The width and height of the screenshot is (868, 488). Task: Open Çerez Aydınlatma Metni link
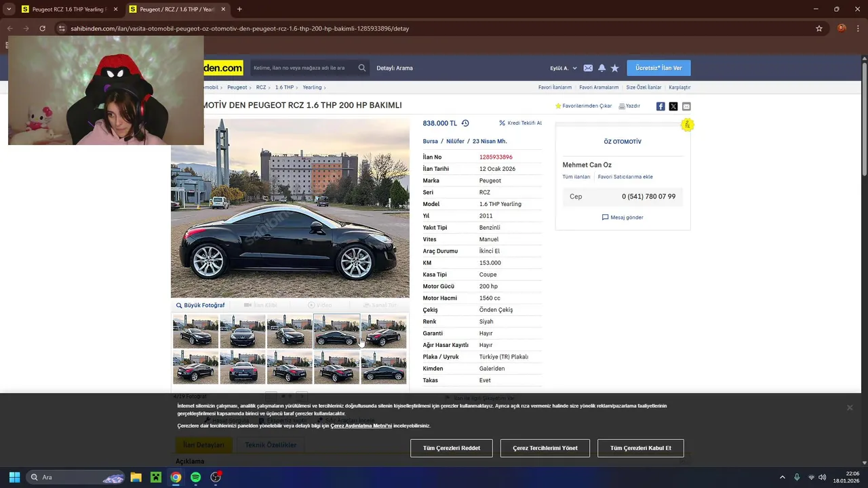(361, 426)
